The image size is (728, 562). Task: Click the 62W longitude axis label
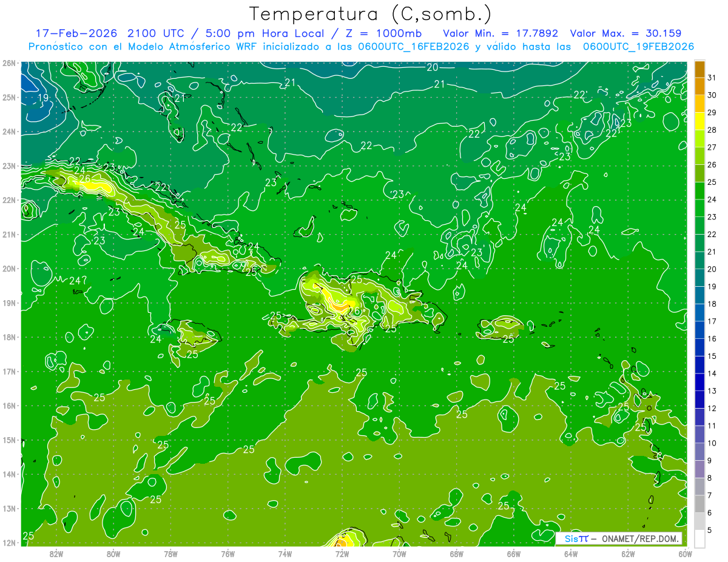[628, 554]
